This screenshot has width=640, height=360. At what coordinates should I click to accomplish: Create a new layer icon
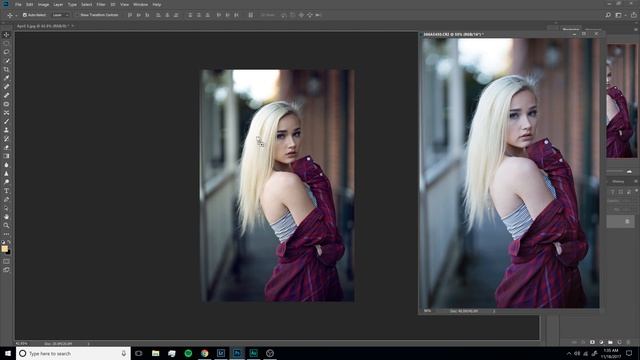coord(619,342)
